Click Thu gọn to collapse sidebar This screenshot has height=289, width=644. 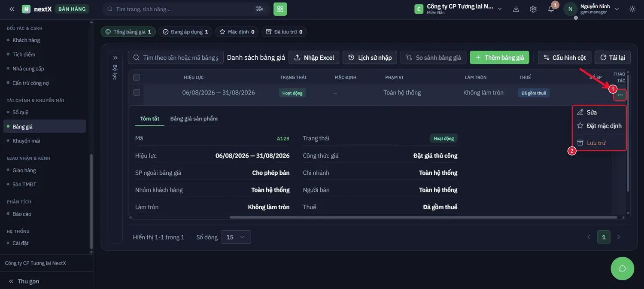[x=24, y=281]
